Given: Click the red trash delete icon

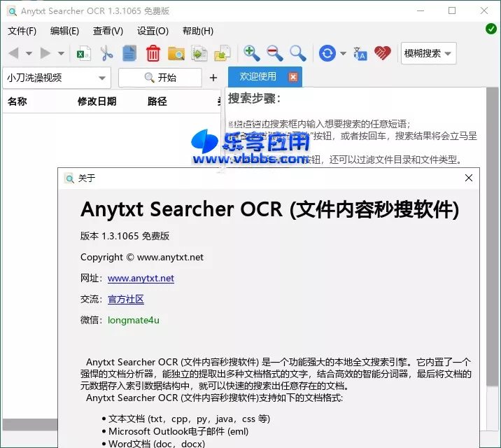Looking at the screenshot, I should [x=153, y=53].
